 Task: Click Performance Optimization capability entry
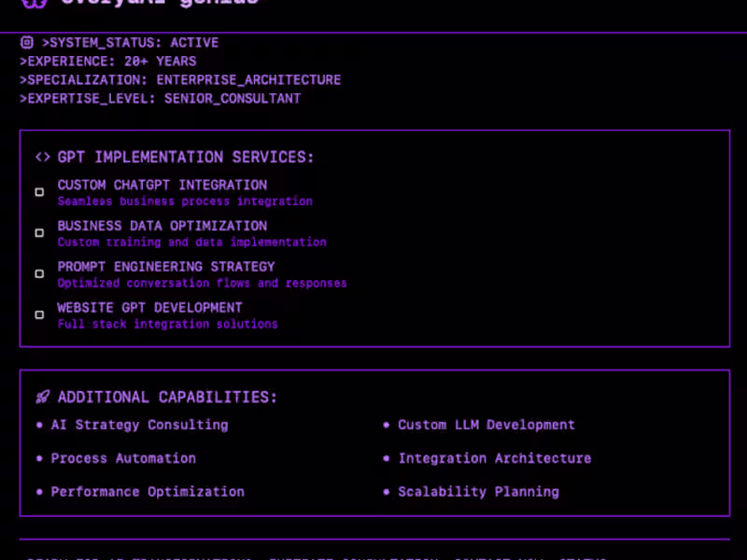pyautogui.click(x=148, y=492)
